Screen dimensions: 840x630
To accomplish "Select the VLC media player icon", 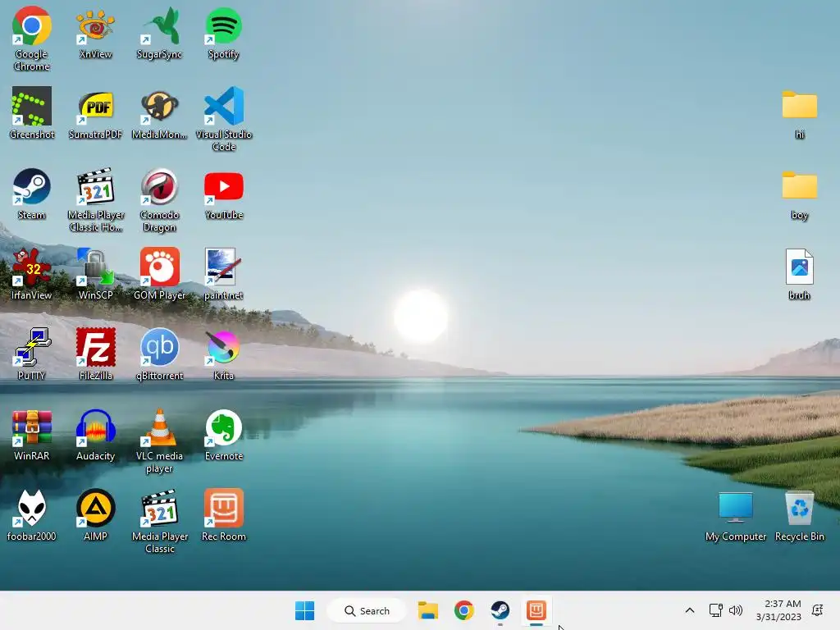I will click(159, 441).
